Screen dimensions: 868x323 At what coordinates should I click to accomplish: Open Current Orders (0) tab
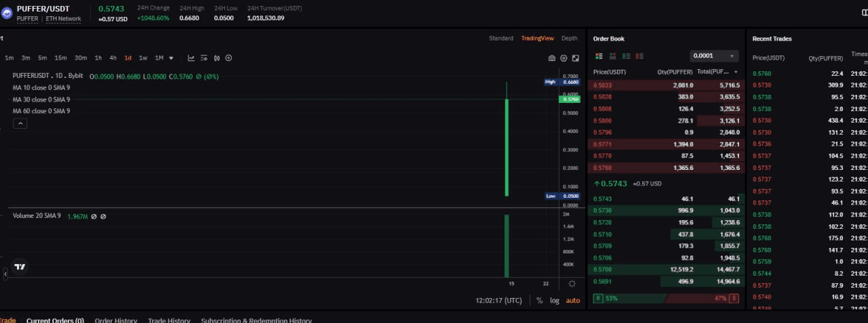[x=55, y=320]
